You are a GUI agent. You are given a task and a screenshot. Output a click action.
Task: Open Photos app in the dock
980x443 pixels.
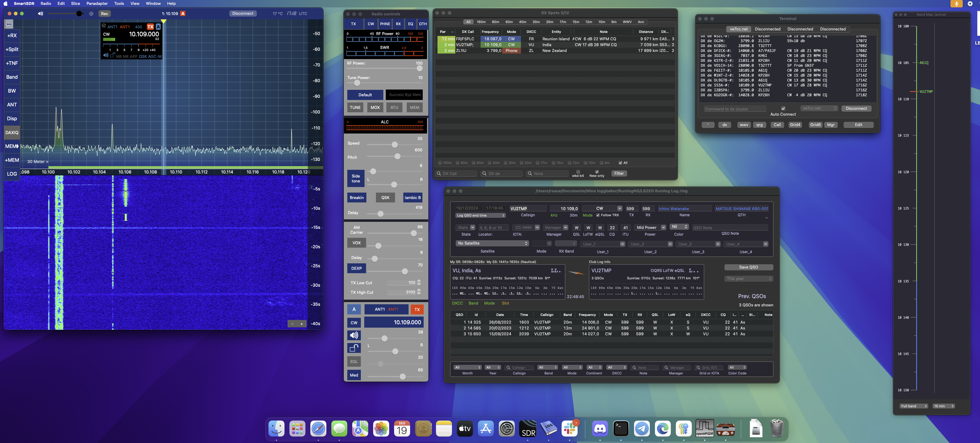[381, 429]
